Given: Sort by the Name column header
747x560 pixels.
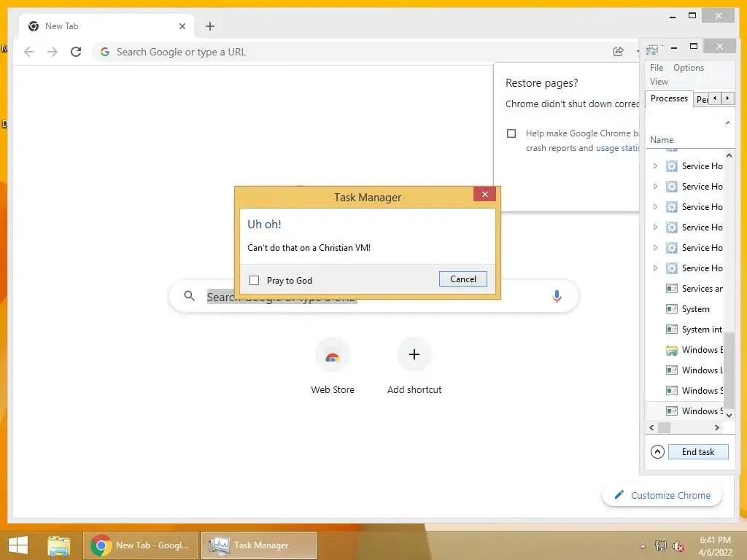Looking at the screenshot, I should (662, 140).
